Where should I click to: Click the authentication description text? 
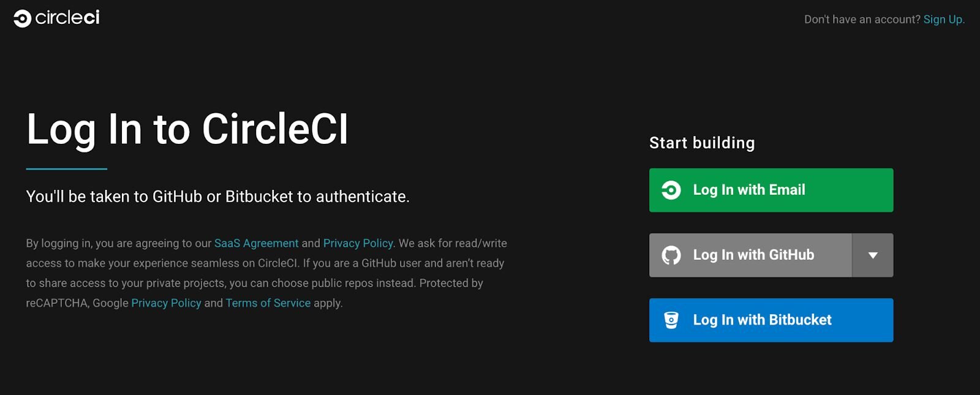click(218, 197)
